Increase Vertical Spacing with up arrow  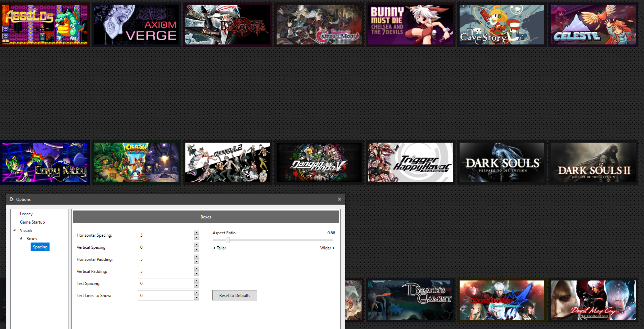tap(196, 245)
